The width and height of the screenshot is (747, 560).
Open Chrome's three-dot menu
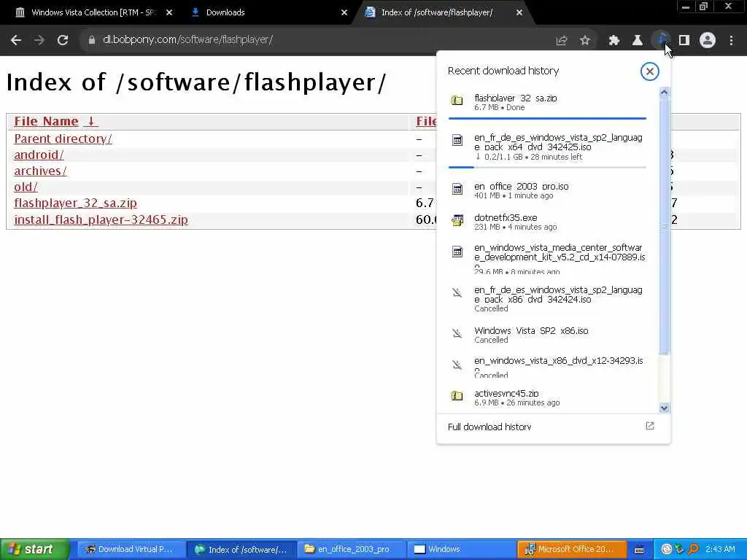pos(731,41)
